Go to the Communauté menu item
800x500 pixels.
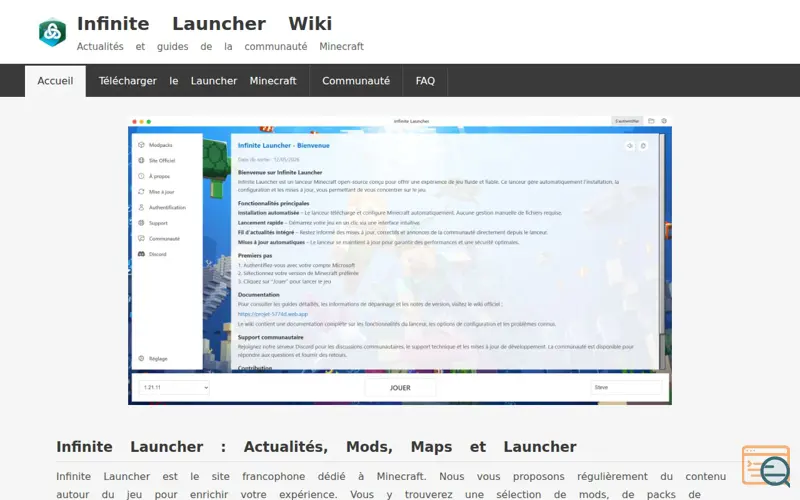pyautogui.click(x=356, y=81)
